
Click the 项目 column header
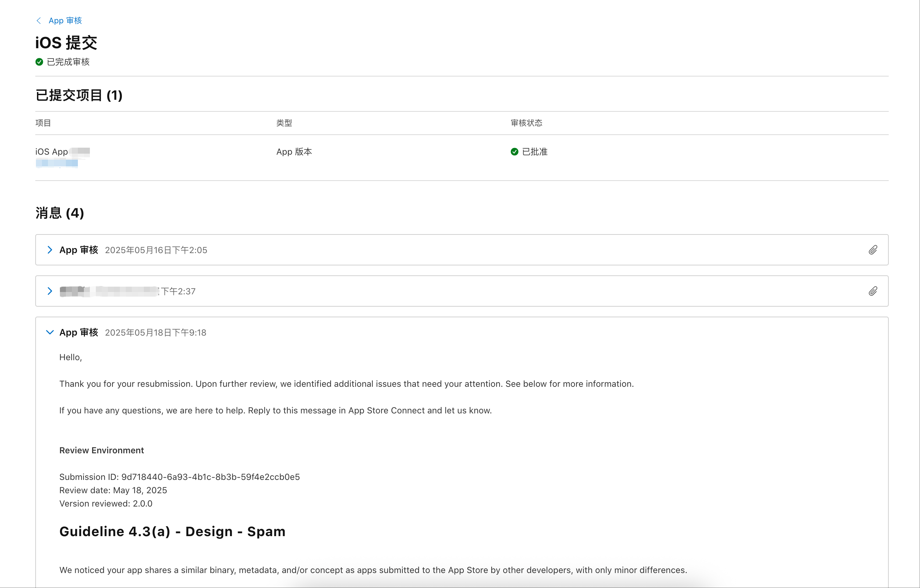[43, 123]
